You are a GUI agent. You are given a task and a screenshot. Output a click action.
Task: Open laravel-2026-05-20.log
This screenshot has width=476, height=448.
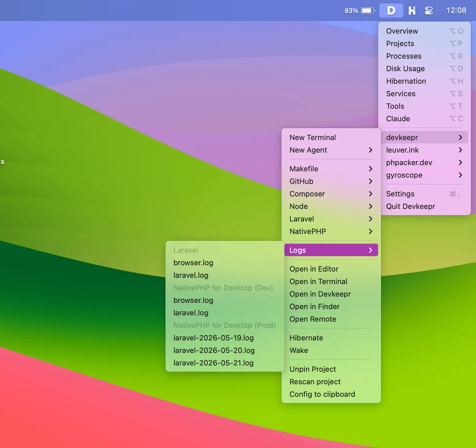click(225, 350)
